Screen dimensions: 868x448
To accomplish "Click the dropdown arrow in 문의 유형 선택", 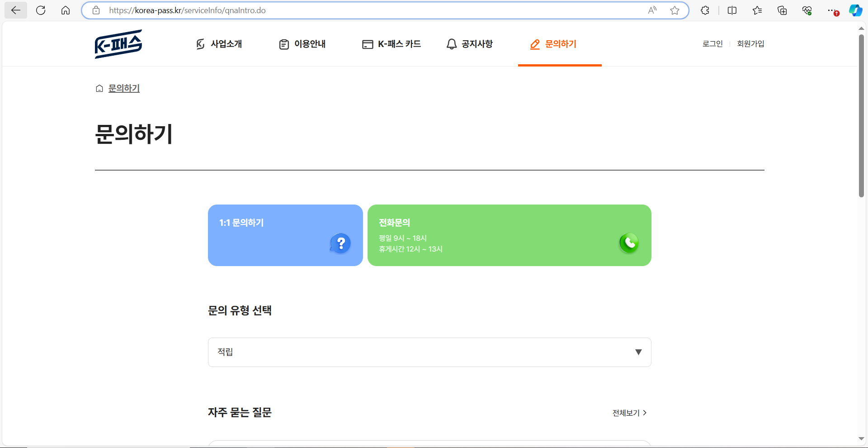I will click(x=638, y=352).
